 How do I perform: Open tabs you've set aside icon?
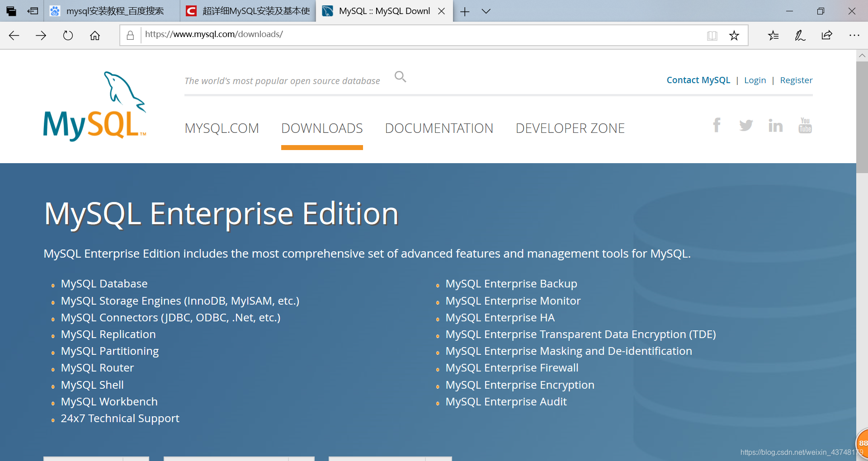(11, 11)
